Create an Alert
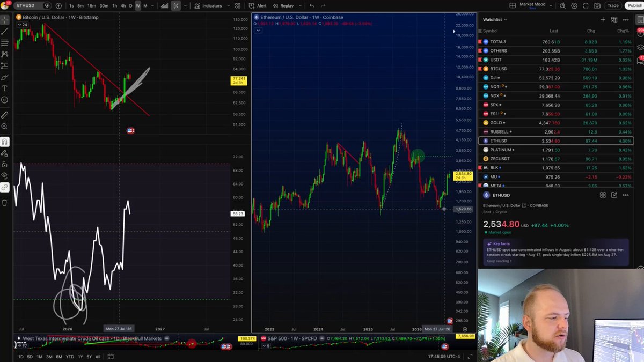The width and height of the screenshot is (644, 362). [259, 5]
